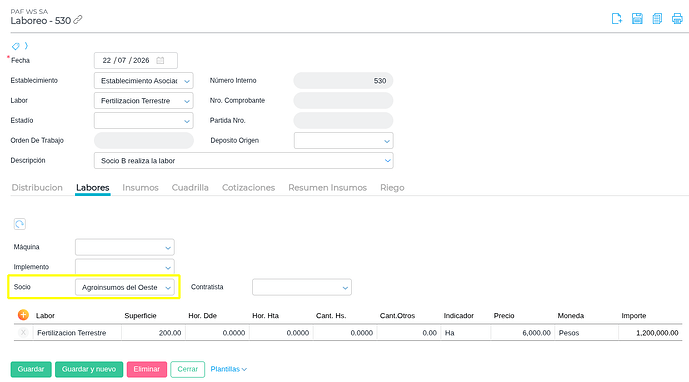The width and height of the screenshot is (689, 382).
Task: Click the Superficie column header
Action: [x=140, y=316]
